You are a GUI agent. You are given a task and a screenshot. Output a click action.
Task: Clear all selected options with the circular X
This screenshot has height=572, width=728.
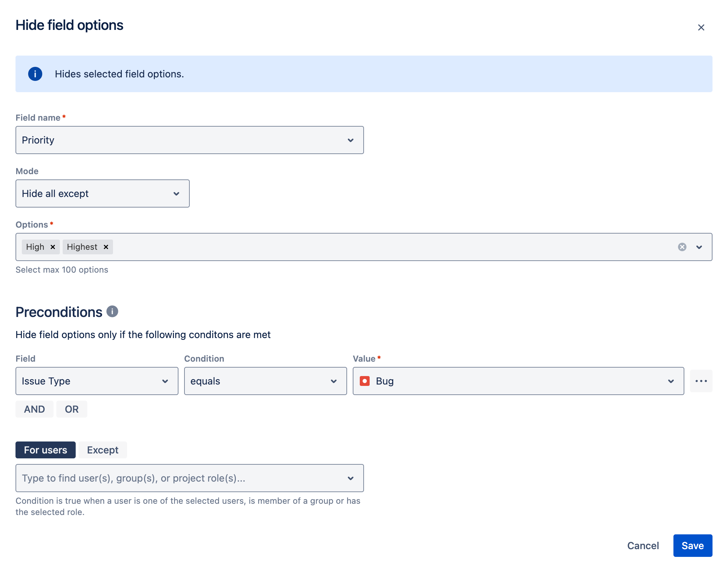coord(682,247)
